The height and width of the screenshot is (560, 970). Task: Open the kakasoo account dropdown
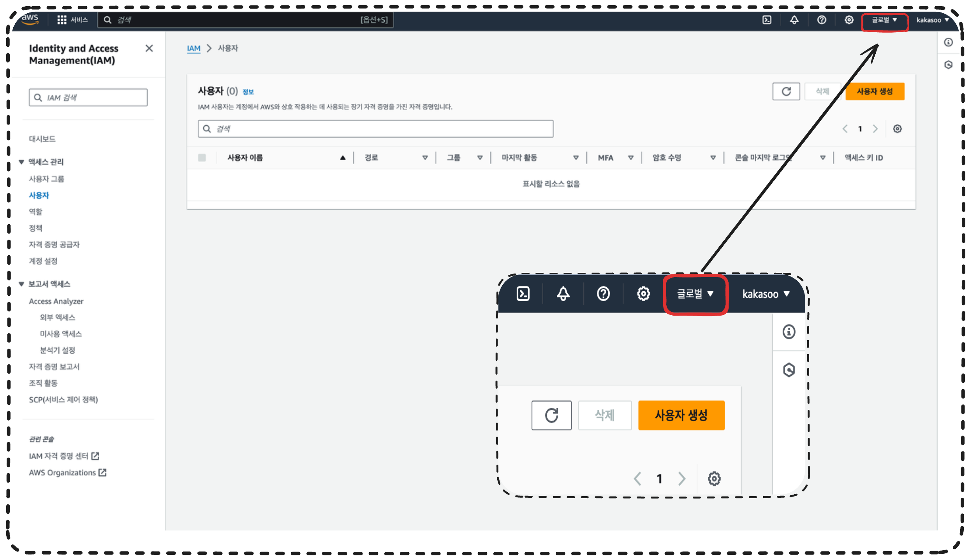tap(932, 20)
